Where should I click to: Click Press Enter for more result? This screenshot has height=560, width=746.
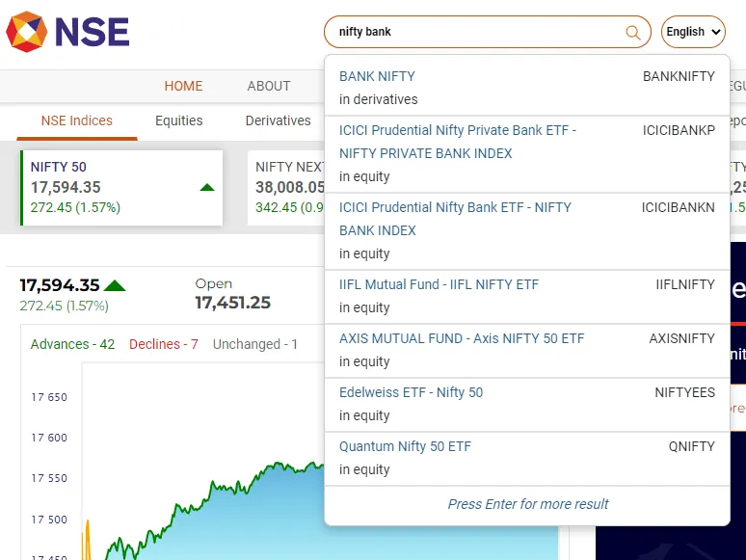tap(527, 504)
